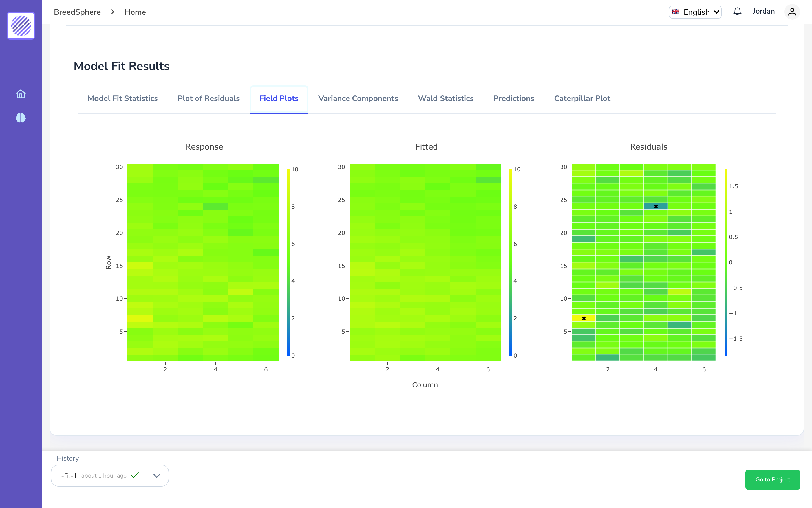Click the blue outlier cell marked X in Residuals
The width and height of the screenshot is (812, 508).
[656, 206]
